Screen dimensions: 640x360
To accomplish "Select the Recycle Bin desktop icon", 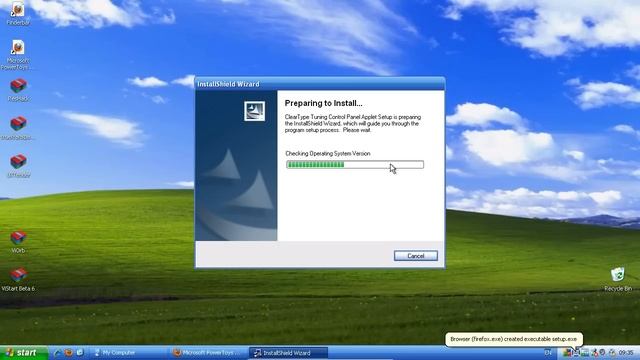I will tap(618, 279).
